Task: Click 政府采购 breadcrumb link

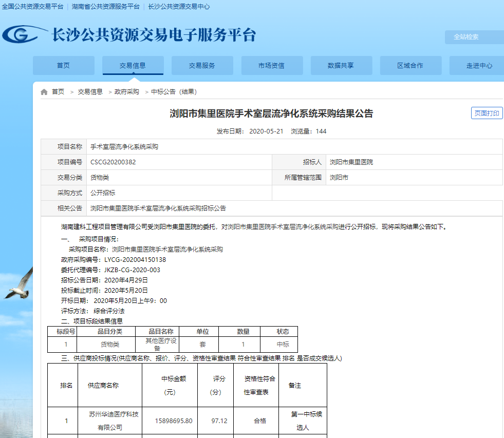Action: click(127, 92)
